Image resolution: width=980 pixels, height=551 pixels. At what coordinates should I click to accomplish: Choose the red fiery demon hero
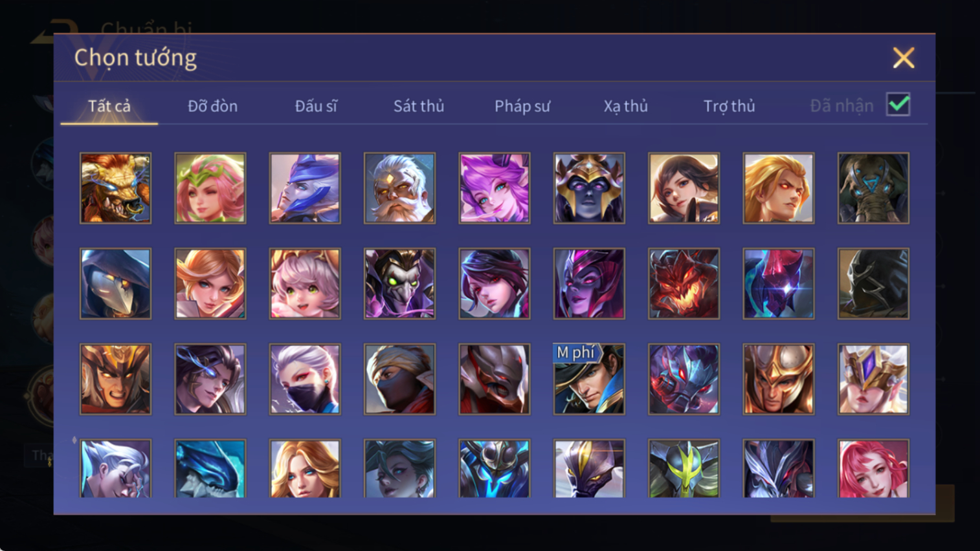pyautogui.click(x=684, y=284)
